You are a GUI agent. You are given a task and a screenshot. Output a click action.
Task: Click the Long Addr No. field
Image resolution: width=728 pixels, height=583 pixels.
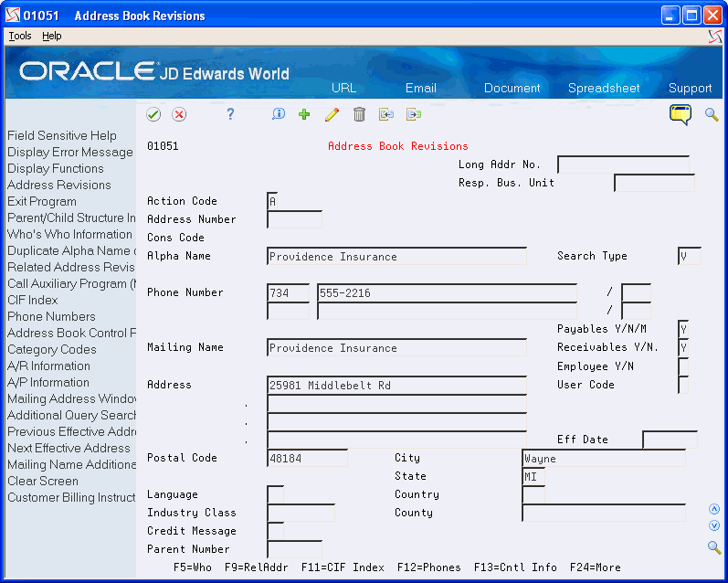[x=624, y=164]
